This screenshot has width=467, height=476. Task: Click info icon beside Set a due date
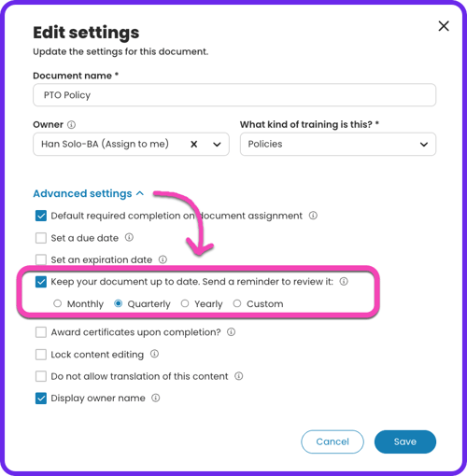point(129,238)
